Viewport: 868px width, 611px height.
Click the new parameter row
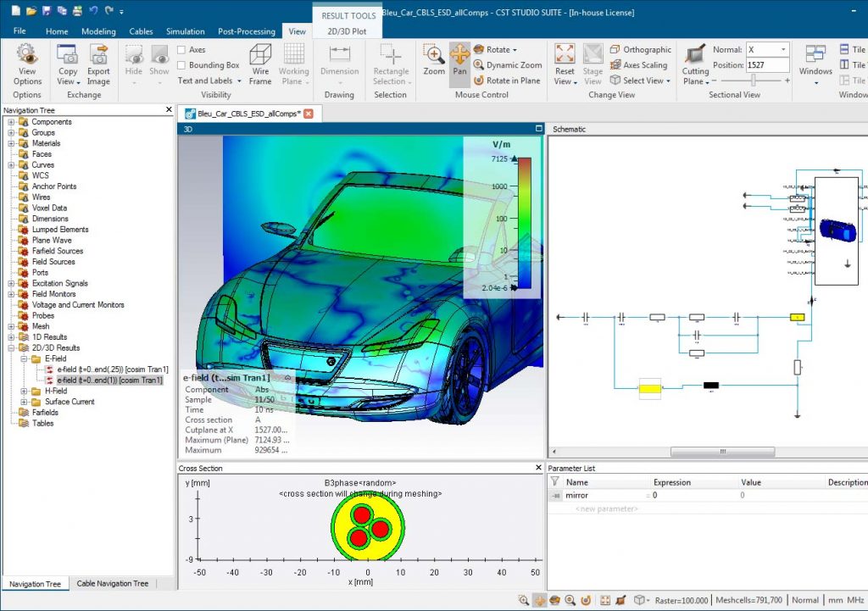tap(606, 508)
